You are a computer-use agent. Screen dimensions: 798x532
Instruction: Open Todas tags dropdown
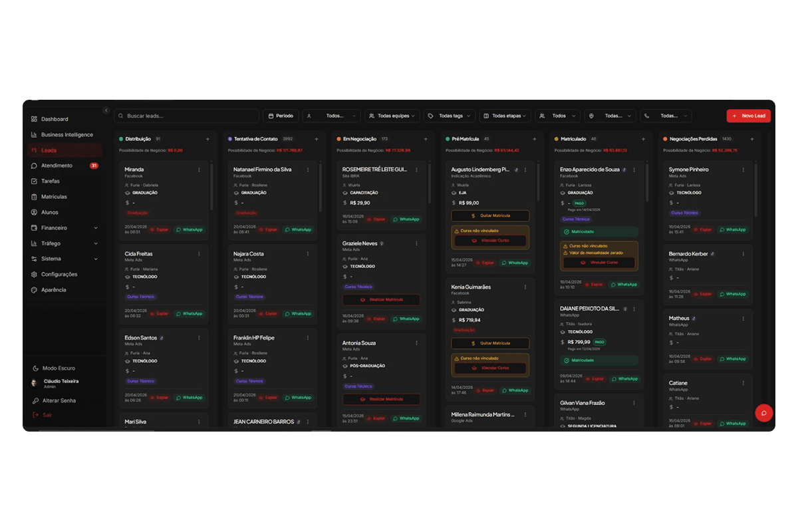[450, 116]
